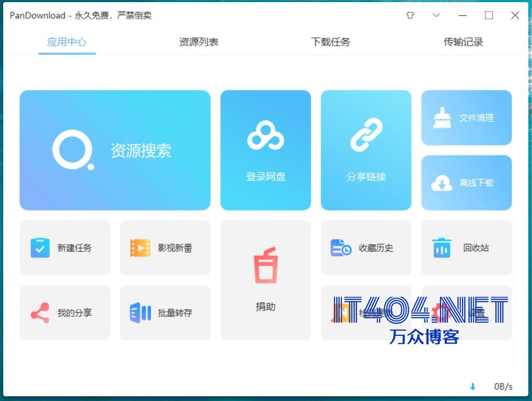Go to the 传输记录 tab
The image size is (532, 401).
pyautogui.click(x=463, y=42)
